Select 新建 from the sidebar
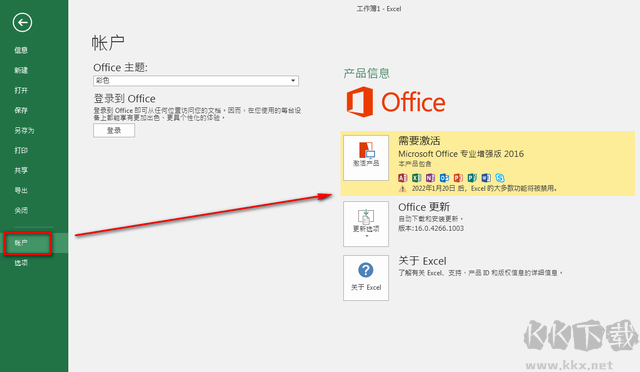 21,70
